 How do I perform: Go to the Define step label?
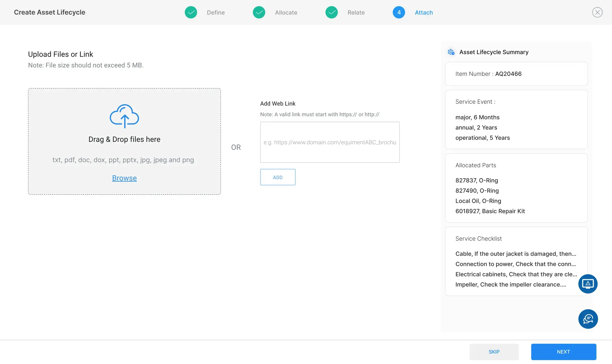tap(216, 13)
